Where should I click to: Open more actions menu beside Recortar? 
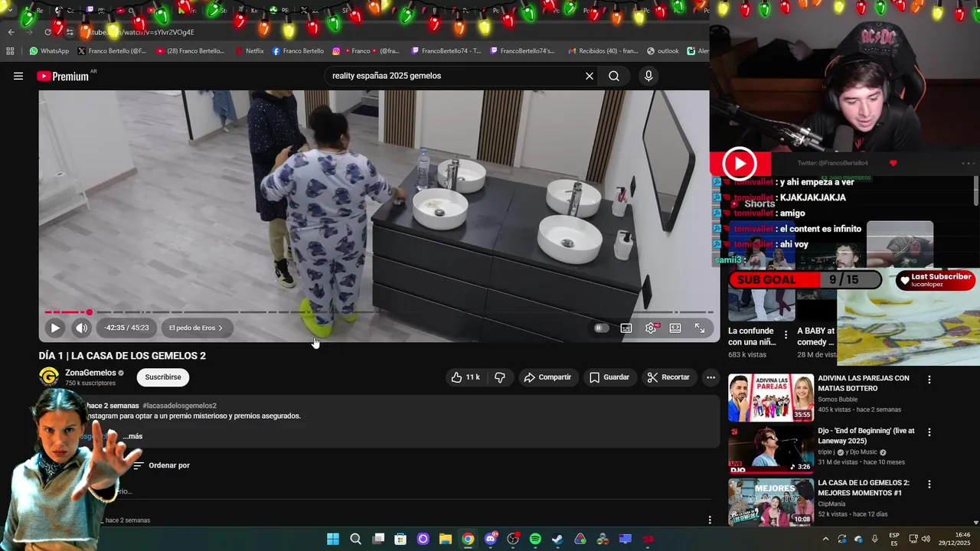click(x=710, y=377)
